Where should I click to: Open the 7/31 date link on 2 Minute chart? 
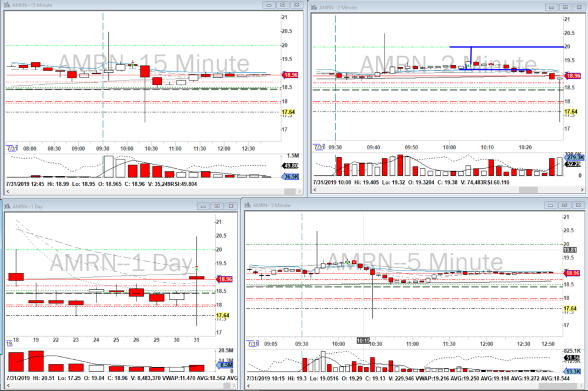(x=319, y=147)
